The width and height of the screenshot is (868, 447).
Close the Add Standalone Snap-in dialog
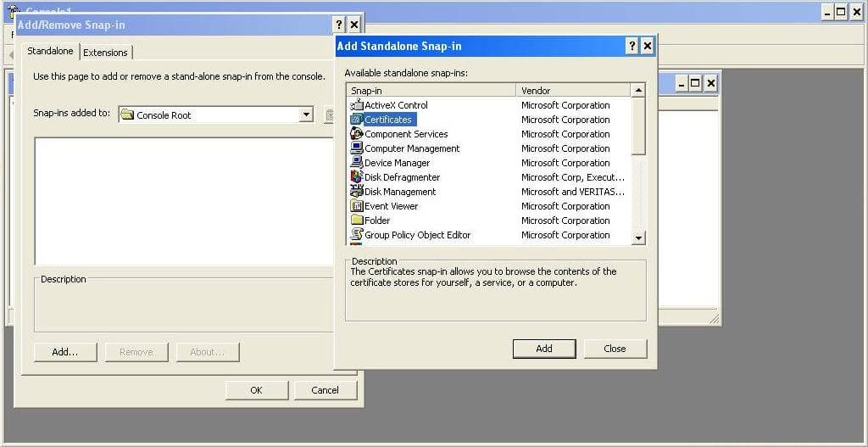point(647,46)
